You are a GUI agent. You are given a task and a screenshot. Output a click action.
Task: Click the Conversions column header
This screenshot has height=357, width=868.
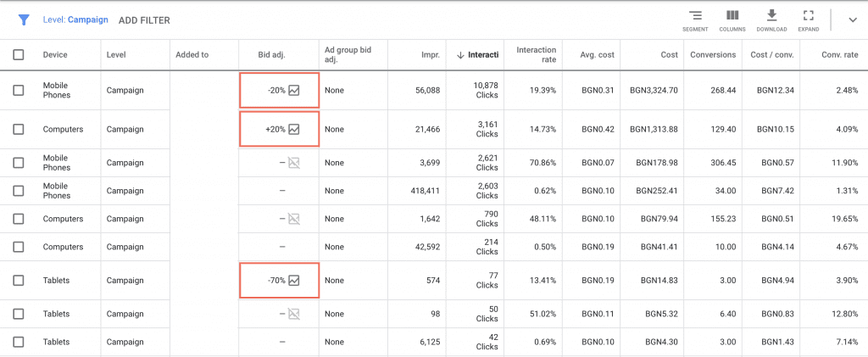point(710,55)
